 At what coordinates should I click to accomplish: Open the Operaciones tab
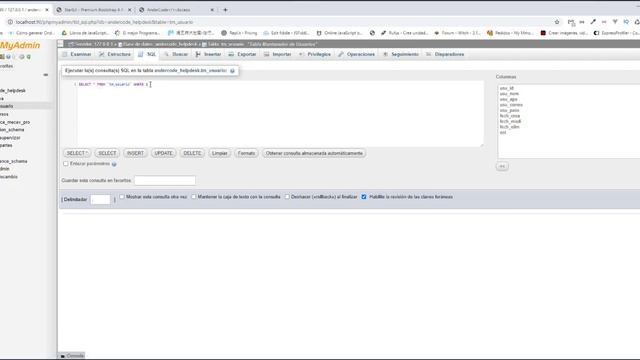click(357, 54)
